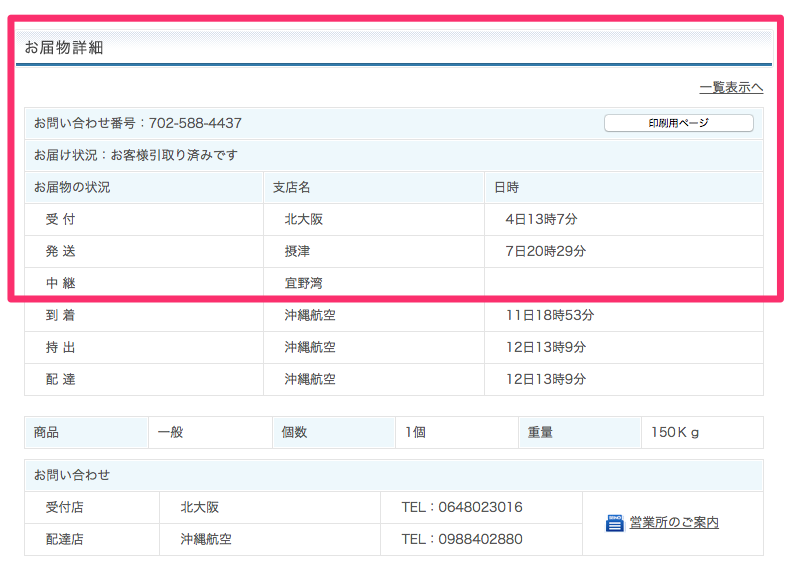
Task: Select the TEL 0648023016 phone number
Action: [x=461, y=507]
